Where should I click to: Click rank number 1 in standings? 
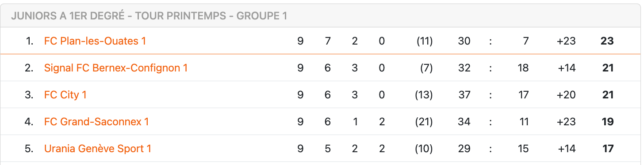pos(30,41)
